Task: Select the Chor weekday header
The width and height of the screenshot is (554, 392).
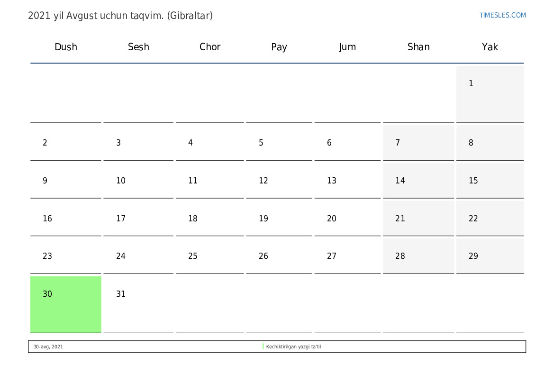Action: click(210, 47)
